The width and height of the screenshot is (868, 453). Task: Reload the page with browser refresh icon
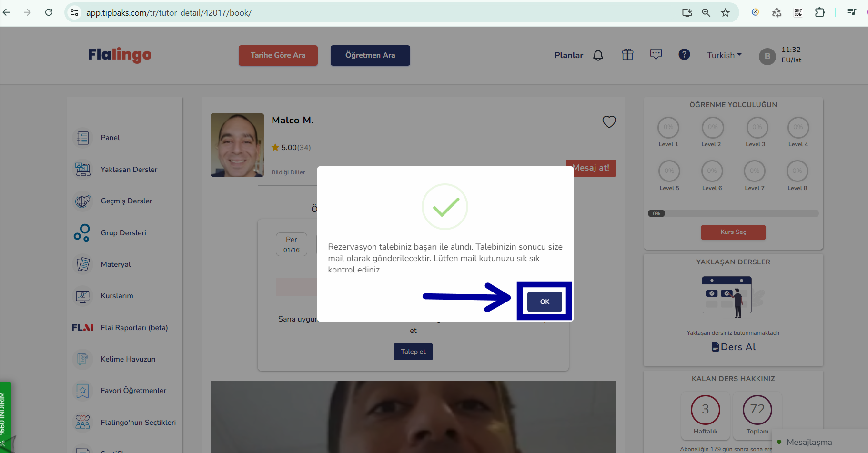[x=49, y=12]
